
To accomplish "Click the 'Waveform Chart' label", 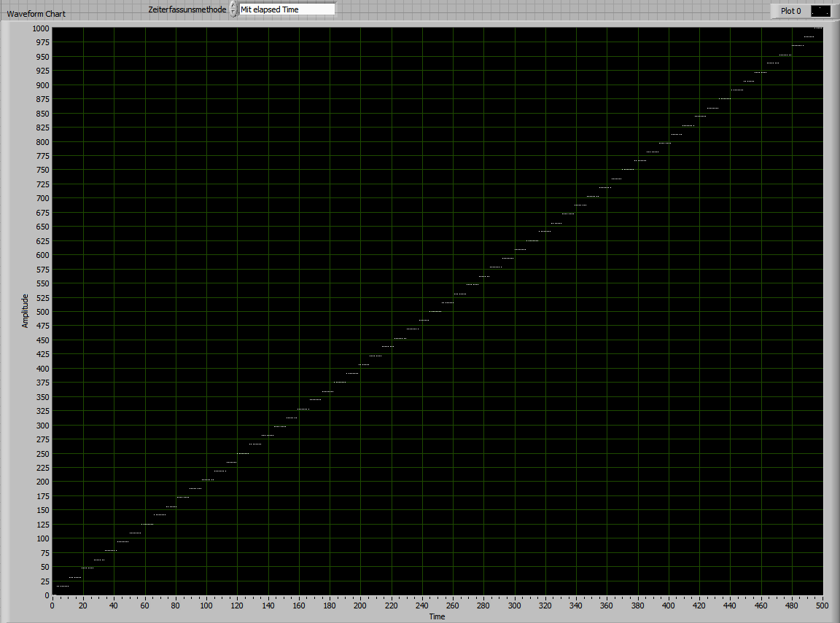I will pyautogui.click(x=36, y=14).
